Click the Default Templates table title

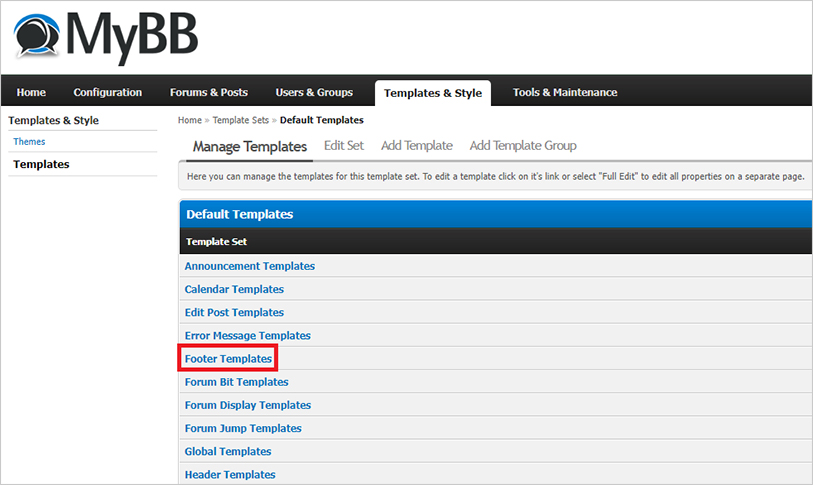(240, 215)
